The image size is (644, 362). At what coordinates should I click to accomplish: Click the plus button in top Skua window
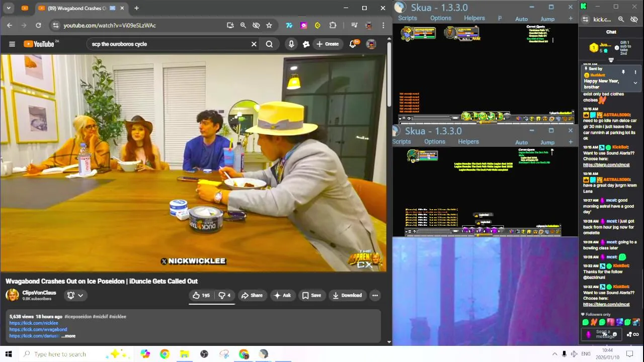pos(571,19)
